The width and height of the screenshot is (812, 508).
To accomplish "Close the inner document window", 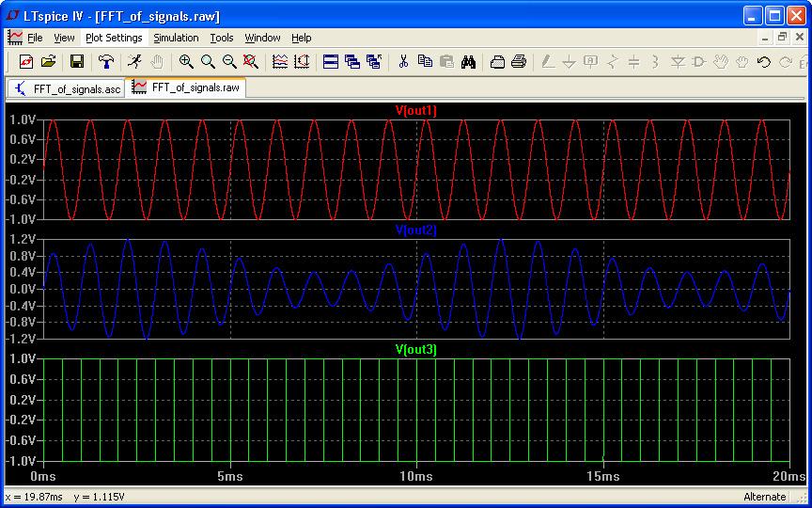I will (800, 38).
